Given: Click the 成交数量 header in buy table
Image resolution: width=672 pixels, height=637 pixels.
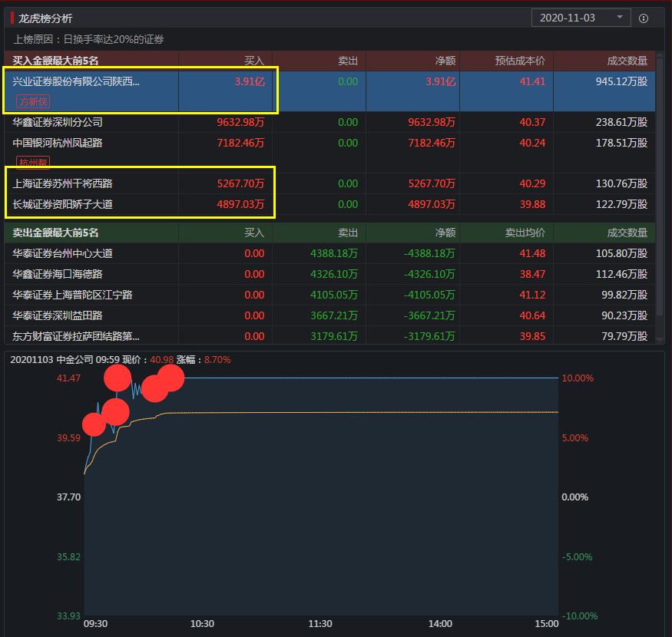Looking at the screenshot, I should point(627,61).
